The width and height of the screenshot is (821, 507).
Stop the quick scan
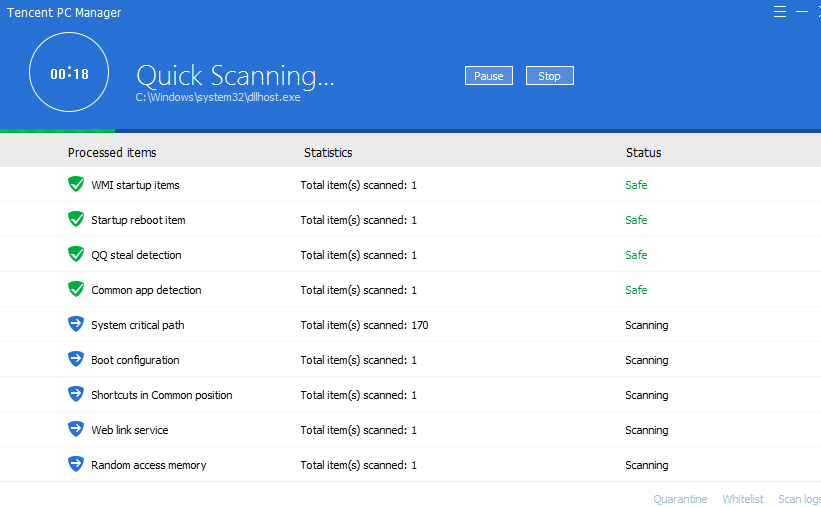pos(549,75)
